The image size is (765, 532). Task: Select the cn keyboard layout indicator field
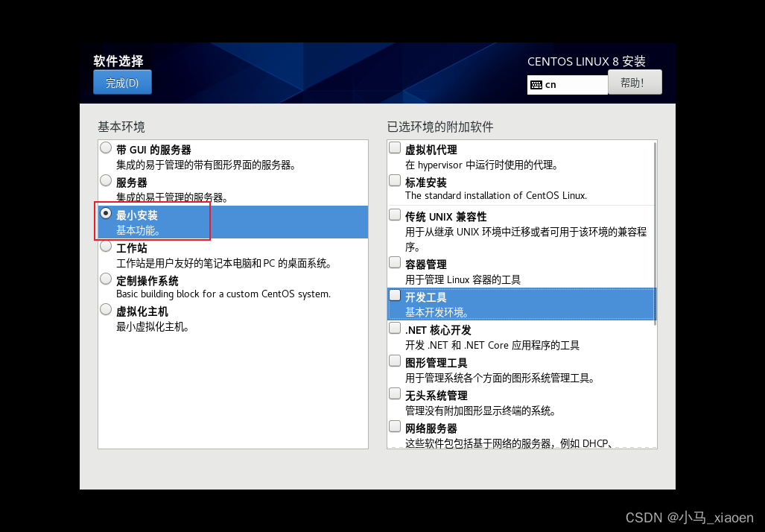coord(568,85)
